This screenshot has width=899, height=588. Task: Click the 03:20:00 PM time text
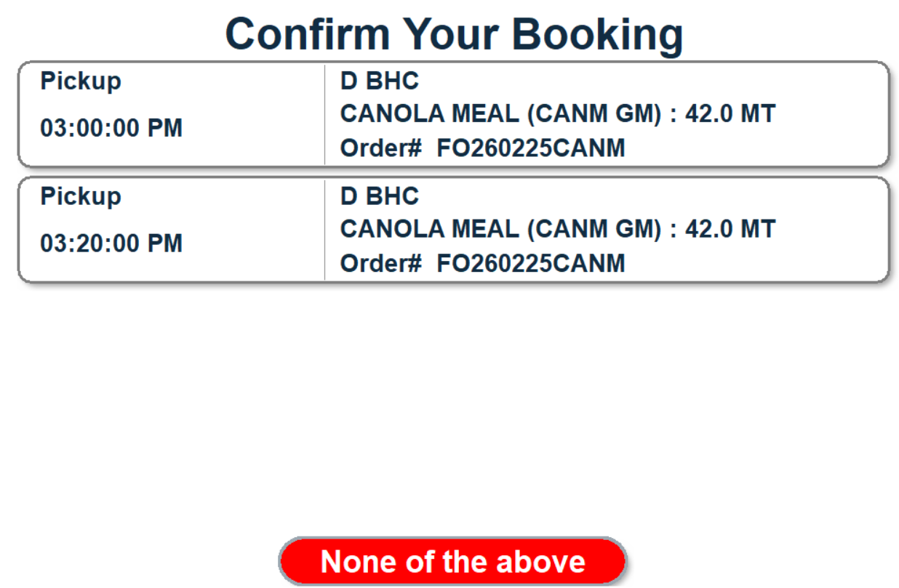pos(111,243)
